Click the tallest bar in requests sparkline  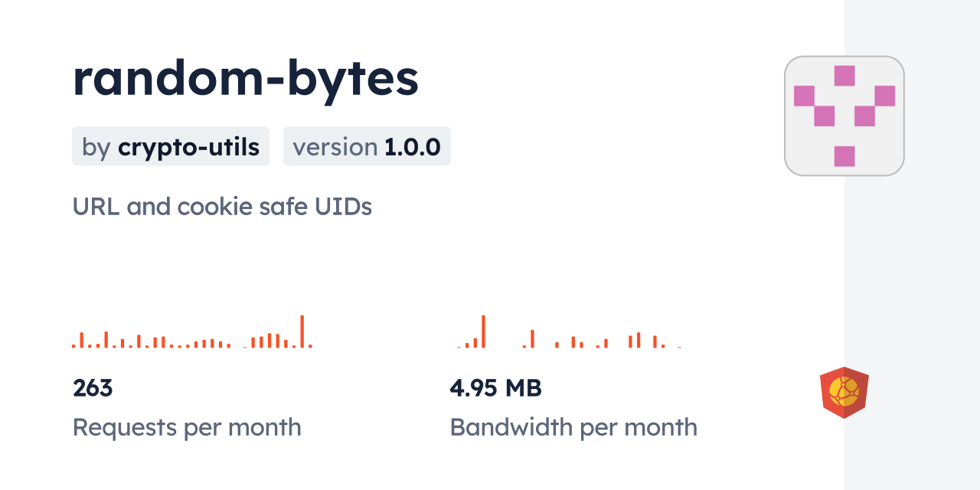point(302,332)
